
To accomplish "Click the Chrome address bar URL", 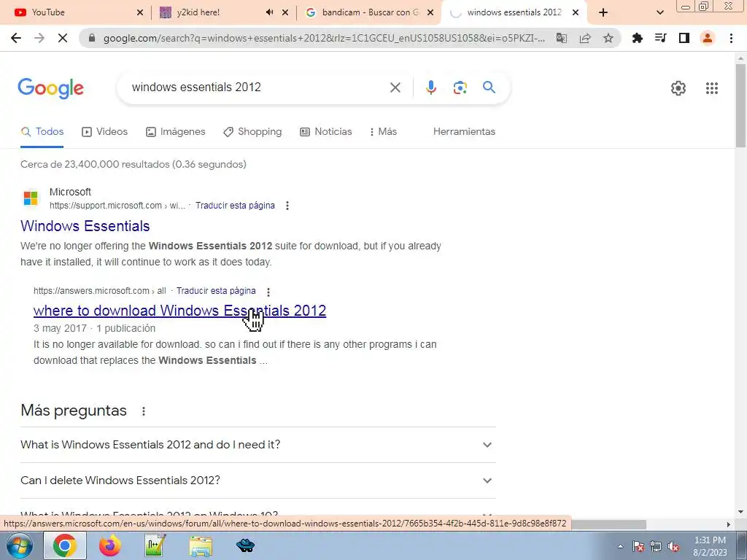I will pos(324,38).
